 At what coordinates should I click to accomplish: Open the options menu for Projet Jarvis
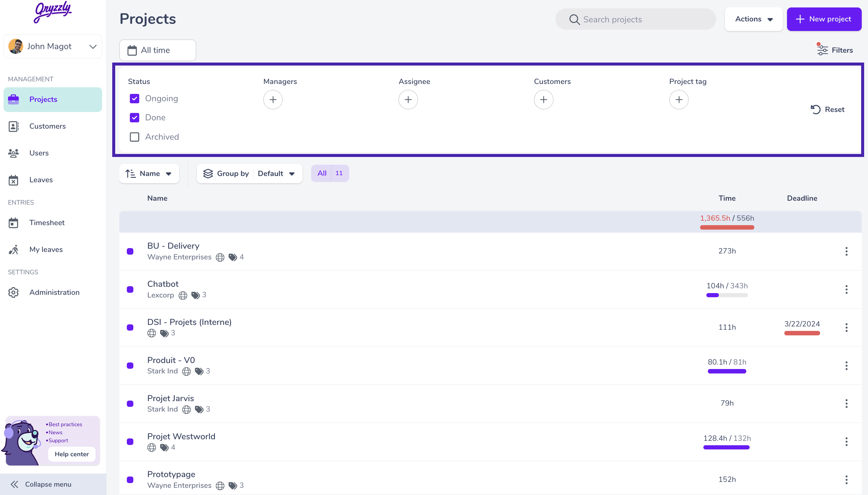[x=846, y=404]
